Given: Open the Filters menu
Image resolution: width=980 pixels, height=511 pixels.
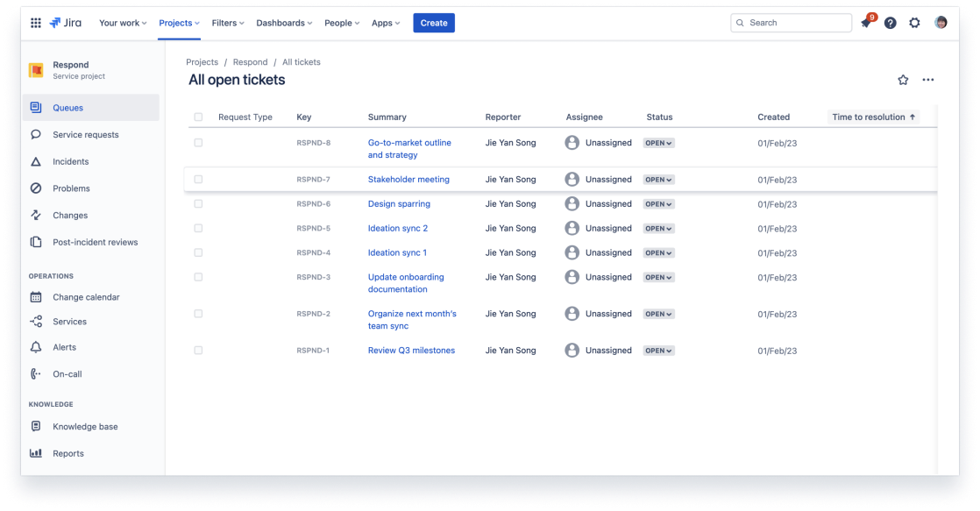Looking at the screenshot, I should click(228, 23).
